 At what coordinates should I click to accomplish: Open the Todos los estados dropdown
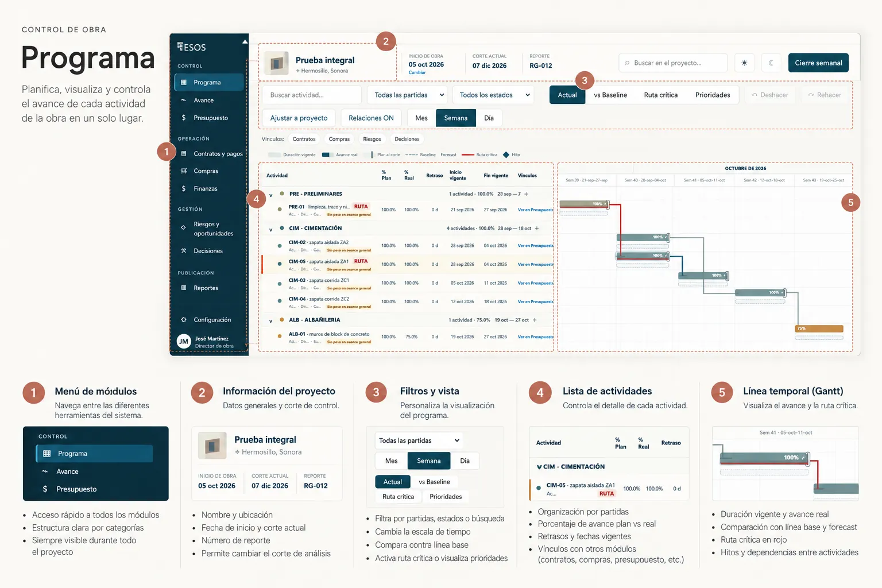click(x=493, y=95)
